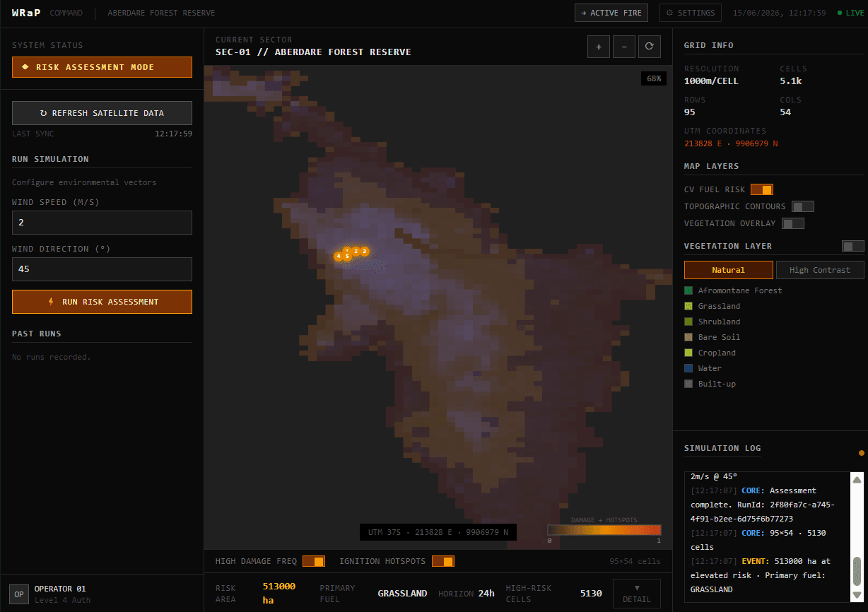Click the 5130 high-risk cells value

click(591, 594)
